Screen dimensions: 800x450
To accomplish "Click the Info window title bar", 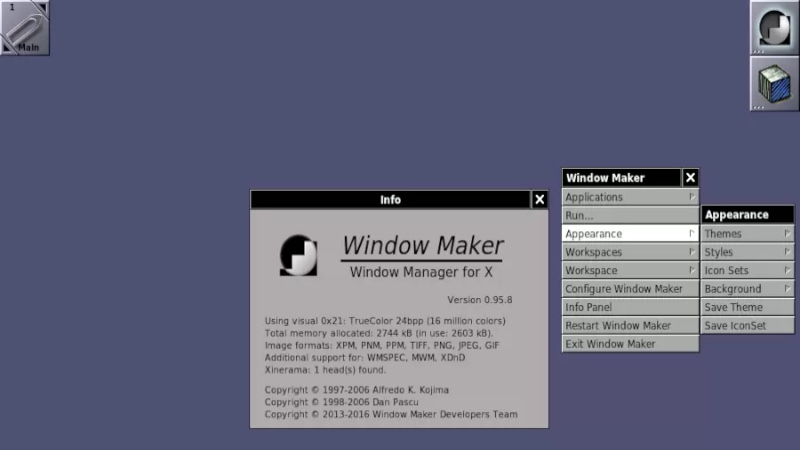I will [390, 200].
